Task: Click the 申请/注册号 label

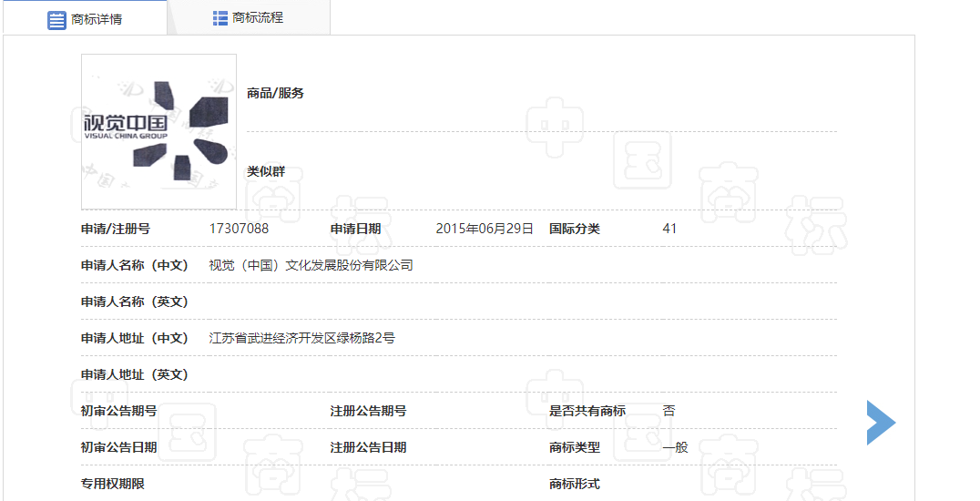Action: click(x=116, y=229)
